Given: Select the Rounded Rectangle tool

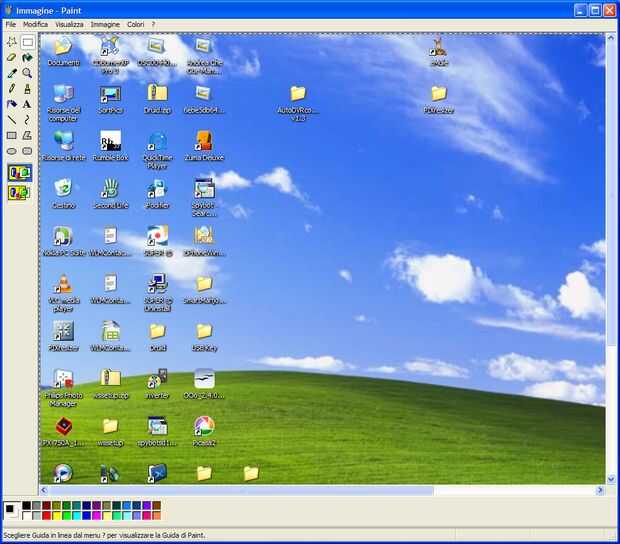Looking at the screenshot, I should coord(27,151).
